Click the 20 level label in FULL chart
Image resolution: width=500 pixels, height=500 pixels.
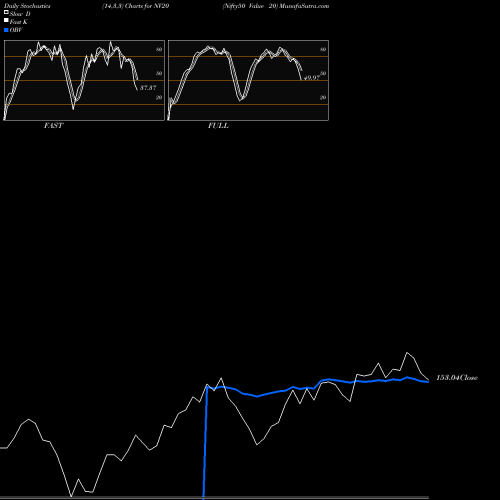click(x=323, y=97)
